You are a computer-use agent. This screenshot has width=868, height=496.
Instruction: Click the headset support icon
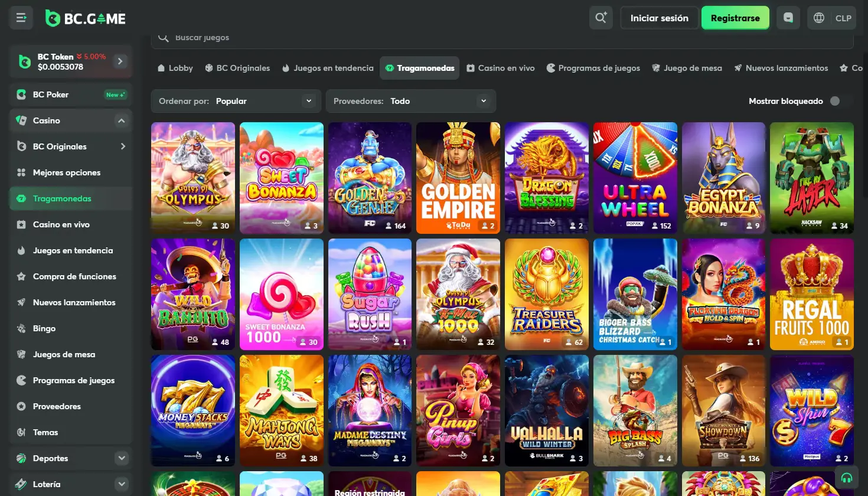pyautogui.click(x=846, y=478)
